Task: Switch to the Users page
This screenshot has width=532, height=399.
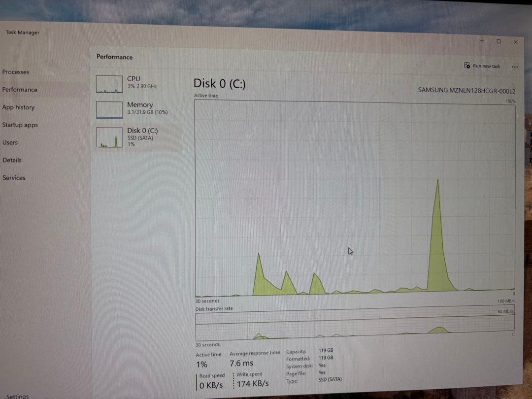Action: [10, 142]
